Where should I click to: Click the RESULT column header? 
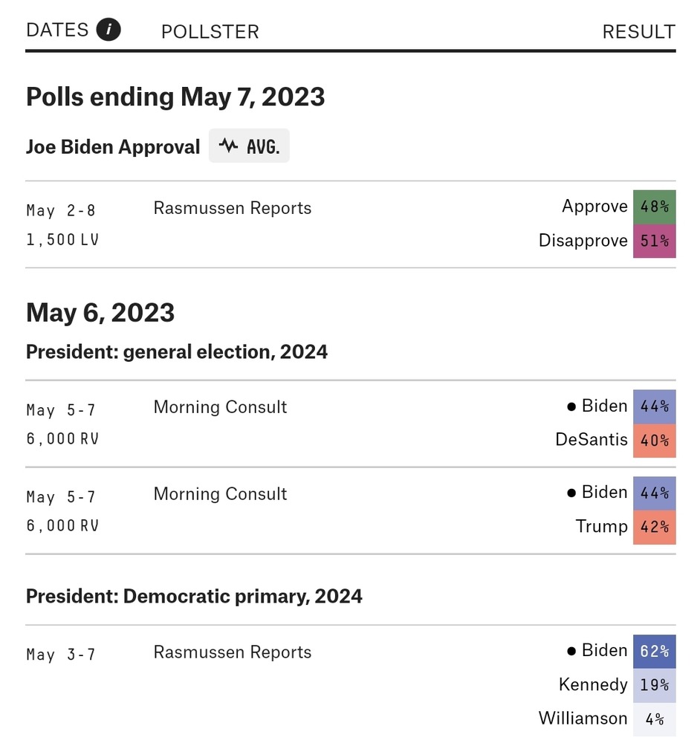pyautogui.click(x=638, y=32)
